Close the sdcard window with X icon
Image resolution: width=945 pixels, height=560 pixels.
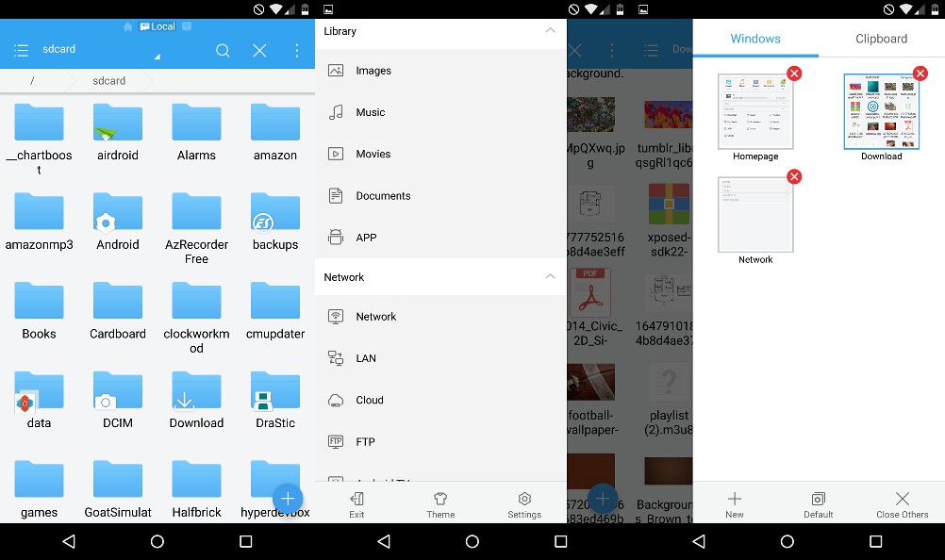[259, 51]
